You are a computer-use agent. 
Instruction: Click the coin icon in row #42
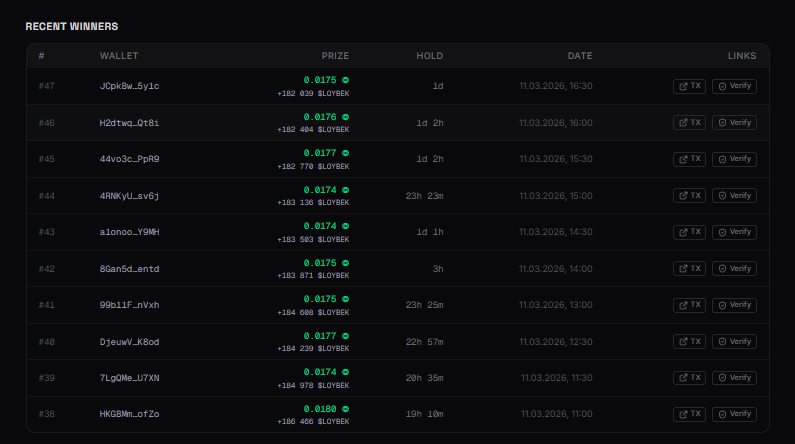coord(345,263)
